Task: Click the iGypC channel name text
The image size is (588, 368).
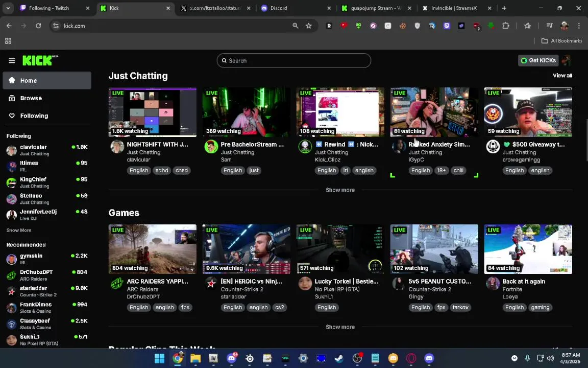Action: [416, 159]
